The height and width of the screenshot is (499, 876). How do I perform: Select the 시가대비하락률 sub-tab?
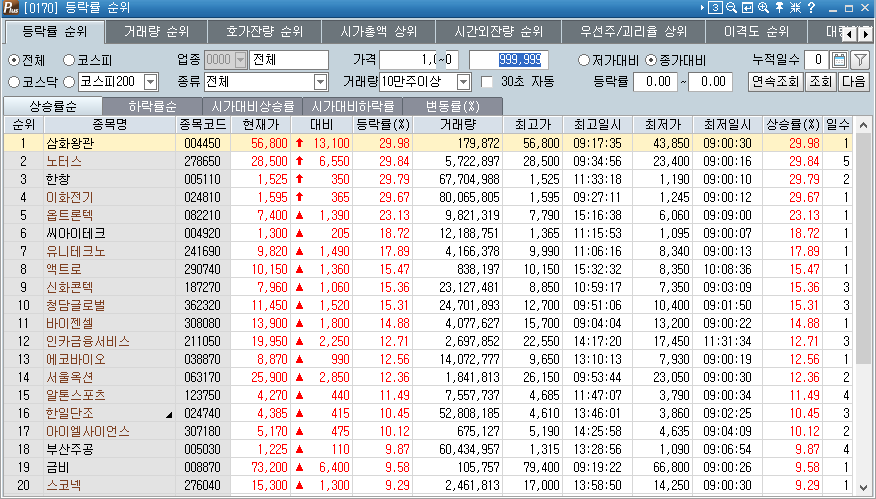coord(353,106)
